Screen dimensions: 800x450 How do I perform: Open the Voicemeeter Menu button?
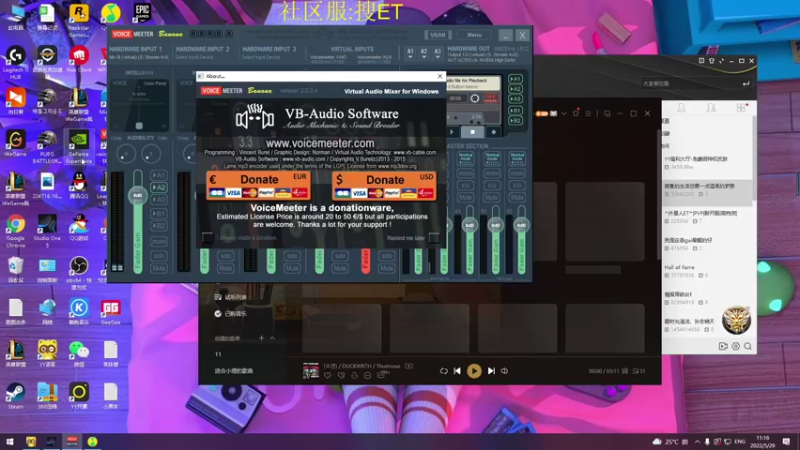(474, 35)
